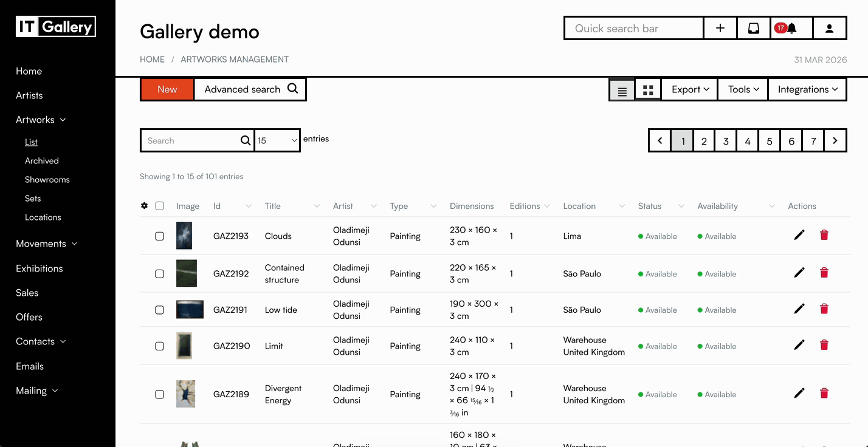Open Exhibitions in the sidebar
The width and height of the screenshot is (868, 447).
(40, 268)
